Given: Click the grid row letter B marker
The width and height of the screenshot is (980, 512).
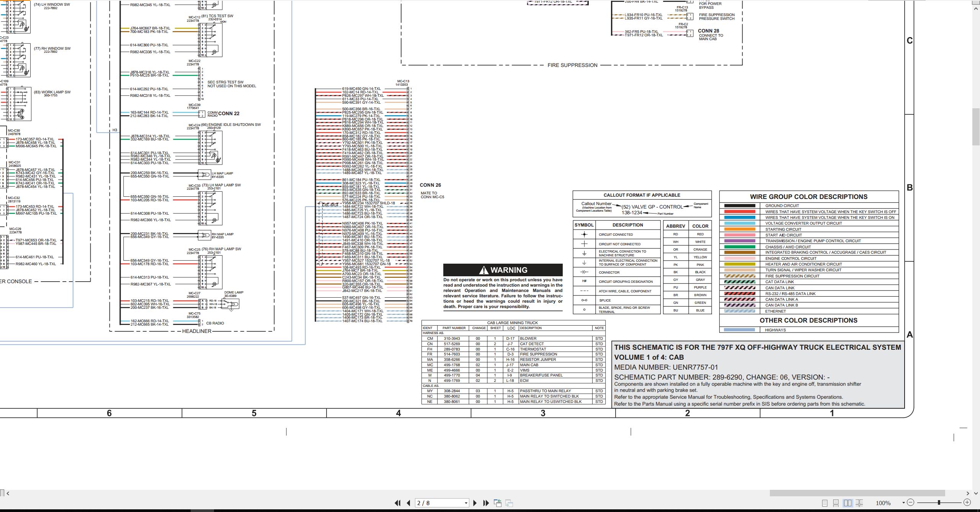Looking at the screenshot, I should point(910,188).
